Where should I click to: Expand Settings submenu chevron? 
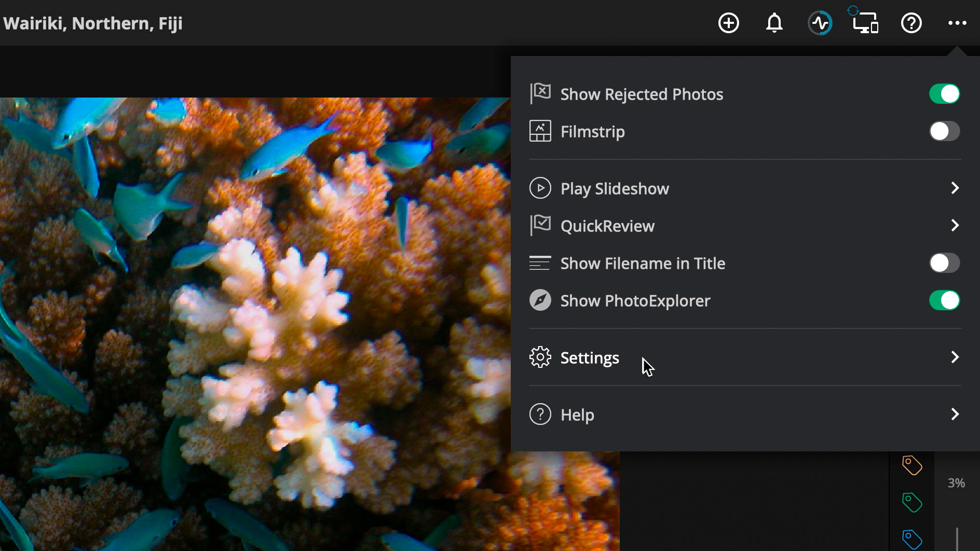(x=955, y=357)
